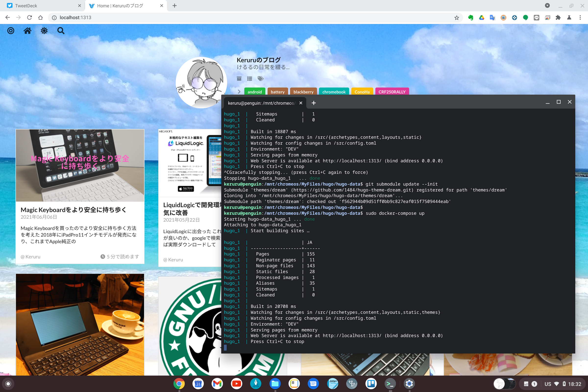Open the LINE extension icon

click(537, 17)
